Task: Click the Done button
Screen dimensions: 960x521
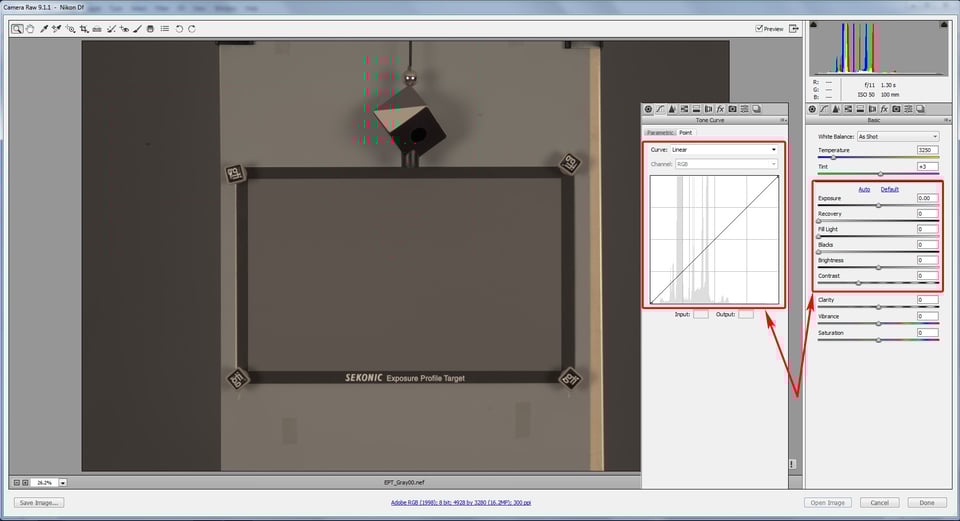Action: (x=926, y=503)
